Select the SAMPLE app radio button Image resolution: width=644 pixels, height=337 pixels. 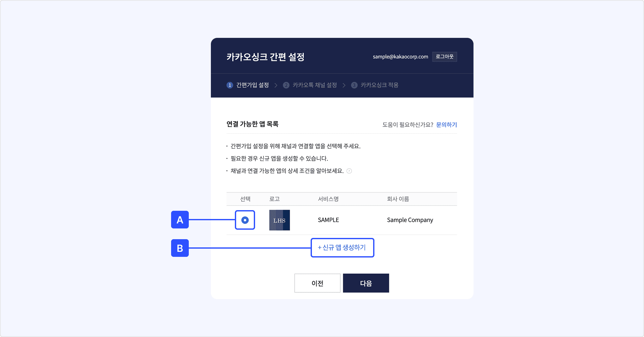click(x=245, y=220)
